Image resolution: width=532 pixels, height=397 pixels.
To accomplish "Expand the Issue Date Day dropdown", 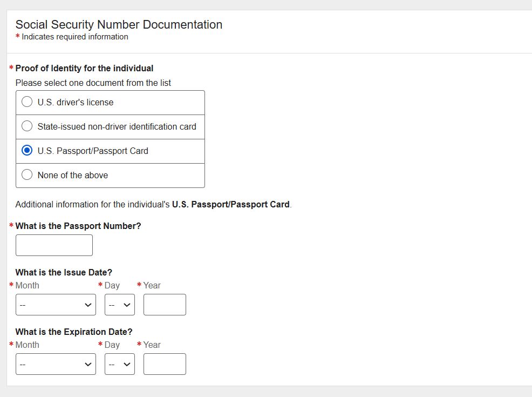I will coord(120,305).
